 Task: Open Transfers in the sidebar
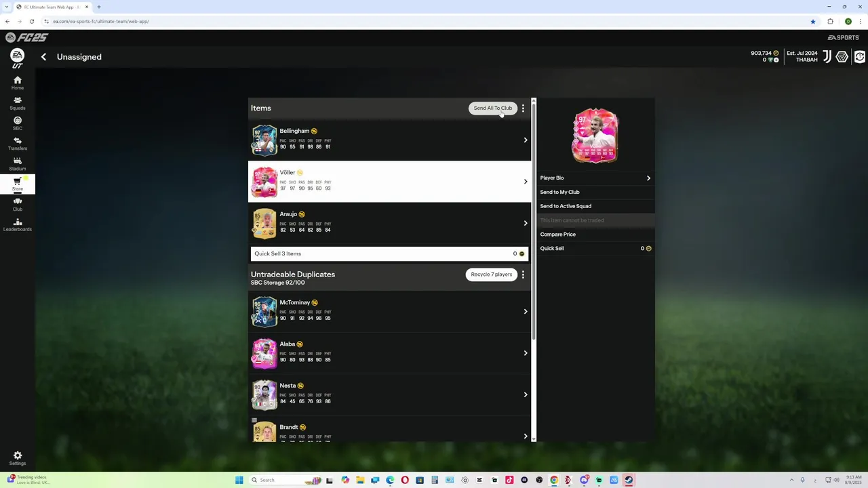(18, 144)
